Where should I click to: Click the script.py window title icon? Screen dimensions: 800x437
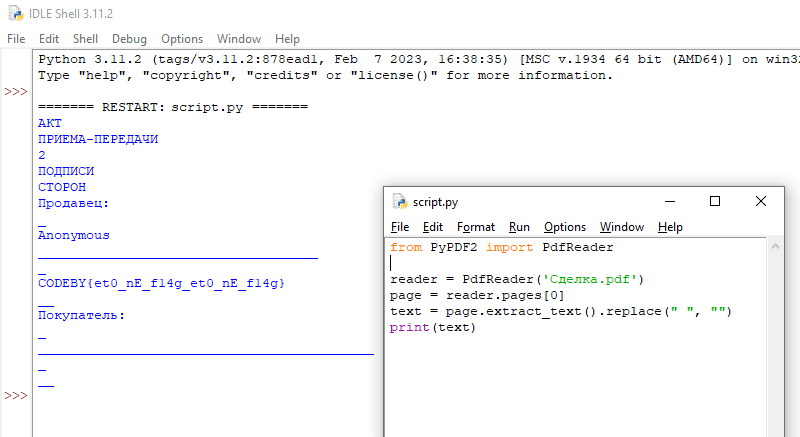pyautogui.click(x=399, y=201)
